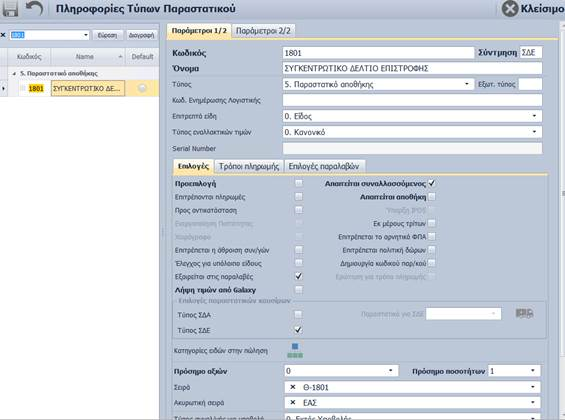This screenshot has height=420, width=565.
Task: Open Κατηγορίες ειδών στην πώληση icon
Action: point(295,350)
